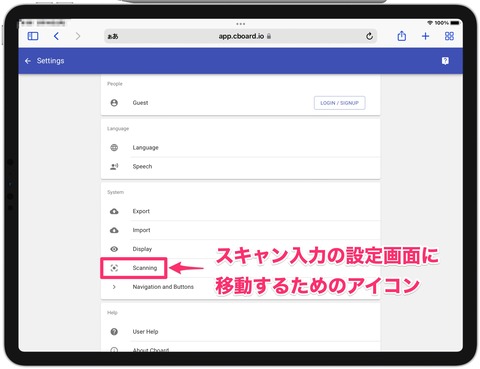
Task: Open Navigation and Buttons settings
Action: point(240,287)
